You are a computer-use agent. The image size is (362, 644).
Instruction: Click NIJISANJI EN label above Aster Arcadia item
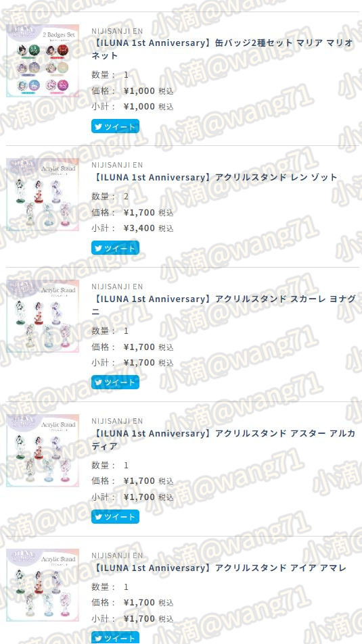pos(117,421)
